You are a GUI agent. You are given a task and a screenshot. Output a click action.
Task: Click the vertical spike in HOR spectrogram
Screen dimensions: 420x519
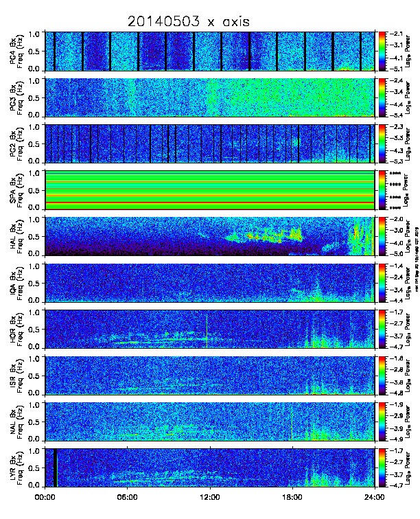pyautogui.click(x=207, y=330)
